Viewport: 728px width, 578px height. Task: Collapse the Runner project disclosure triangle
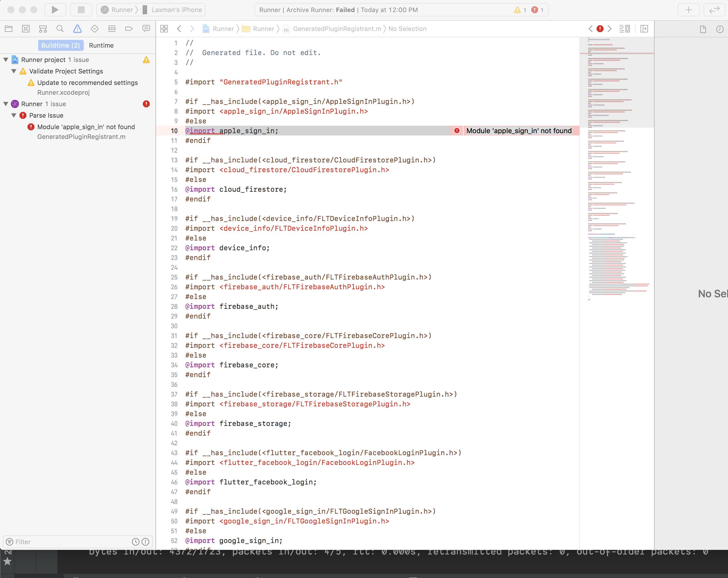pyautogui.click(x=6, y=60)
